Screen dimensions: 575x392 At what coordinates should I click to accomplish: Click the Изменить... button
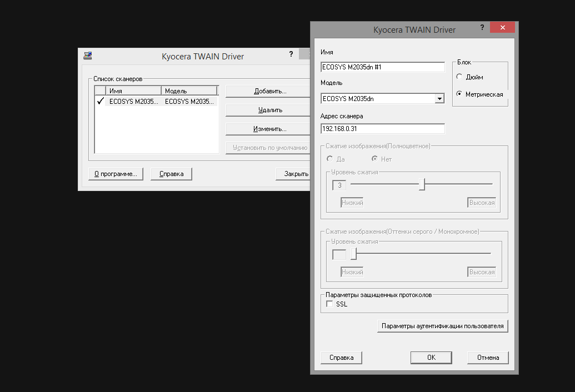coord(268,129)
